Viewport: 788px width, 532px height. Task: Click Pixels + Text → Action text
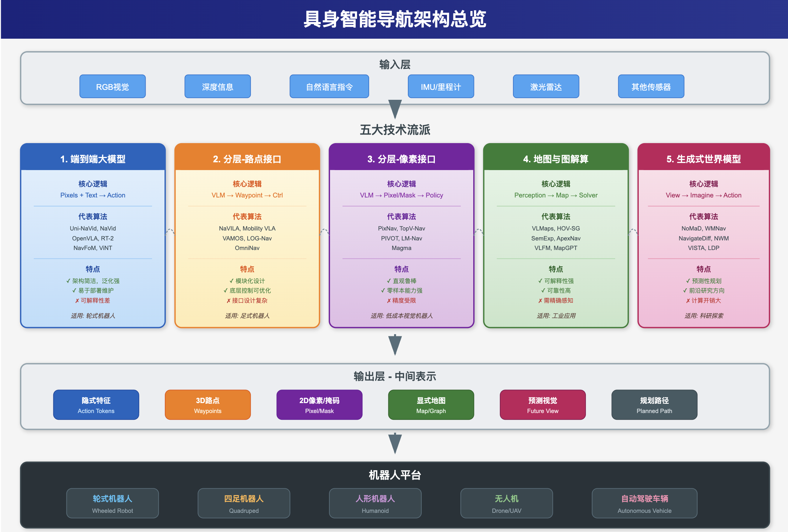pyautogui.click(x=93, y=195)
